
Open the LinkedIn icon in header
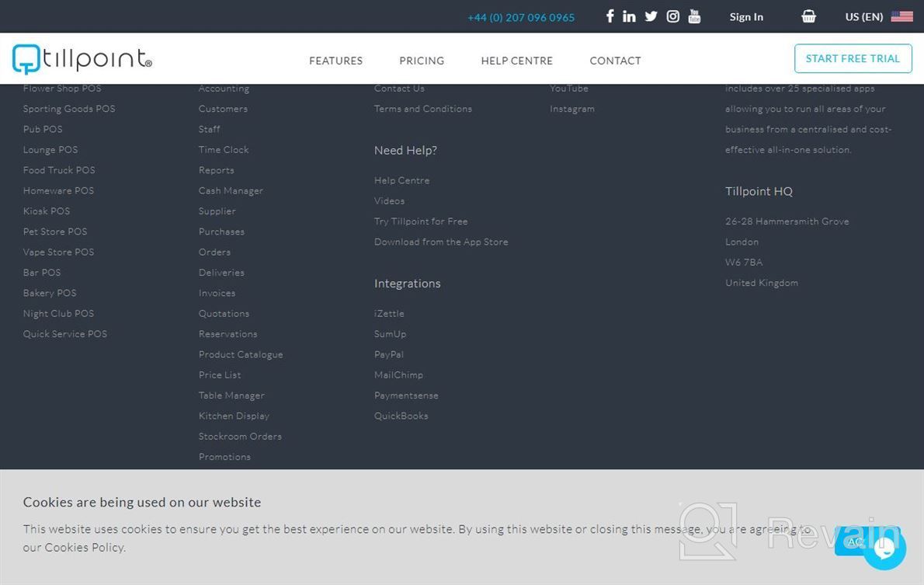(x=630, y=16)
